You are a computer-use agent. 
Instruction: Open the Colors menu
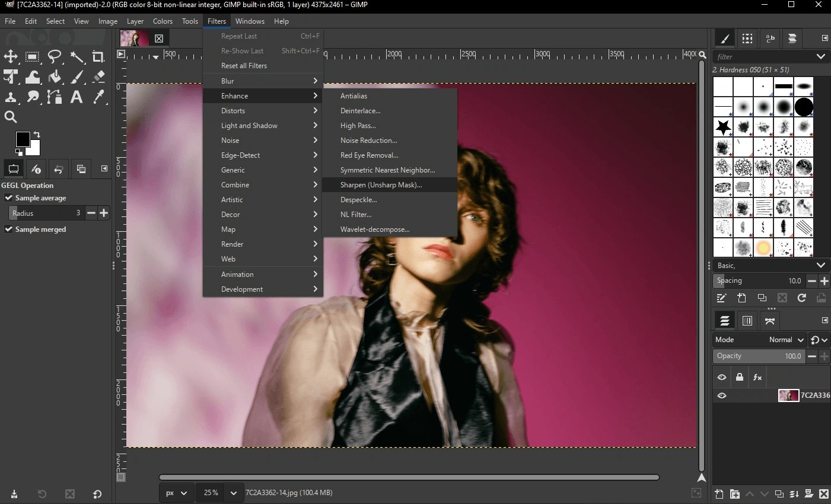pyautogui.click(x=163, y=21)
